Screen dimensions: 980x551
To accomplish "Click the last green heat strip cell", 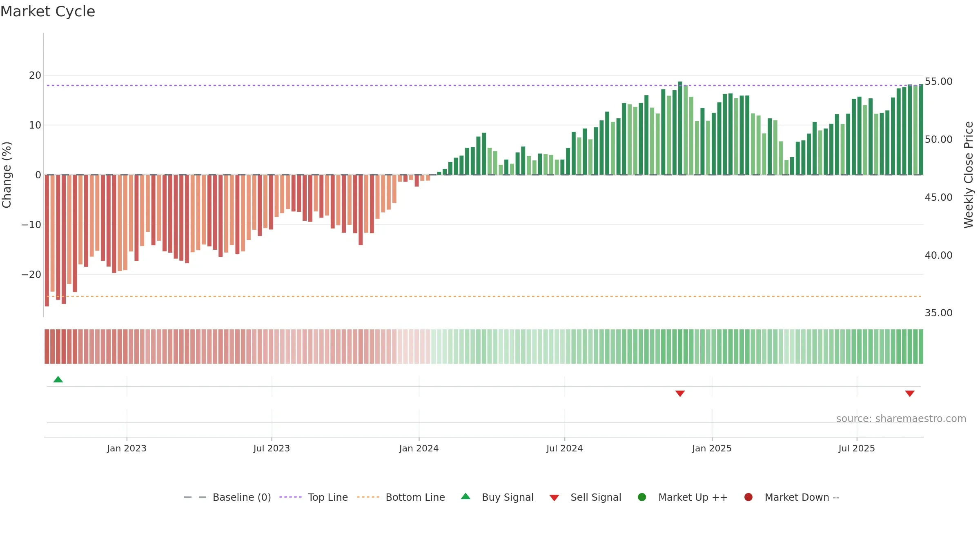I will [x=921, y=347].
